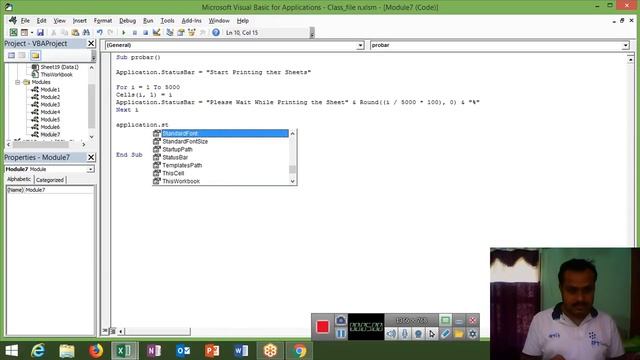Open Project Explorer toolbar icon
This screenshot has width=640, height=360.
click(x=170, y=32)
